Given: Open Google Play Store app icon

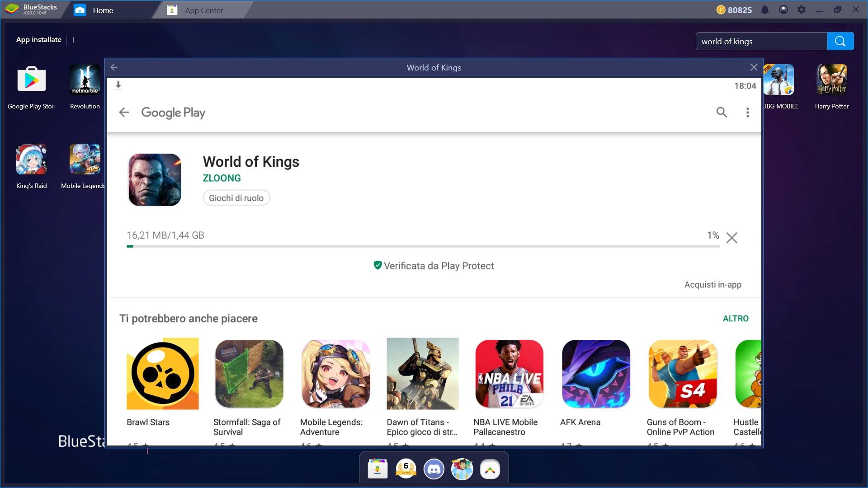Looking at the screenshot, I should [31, 80].
